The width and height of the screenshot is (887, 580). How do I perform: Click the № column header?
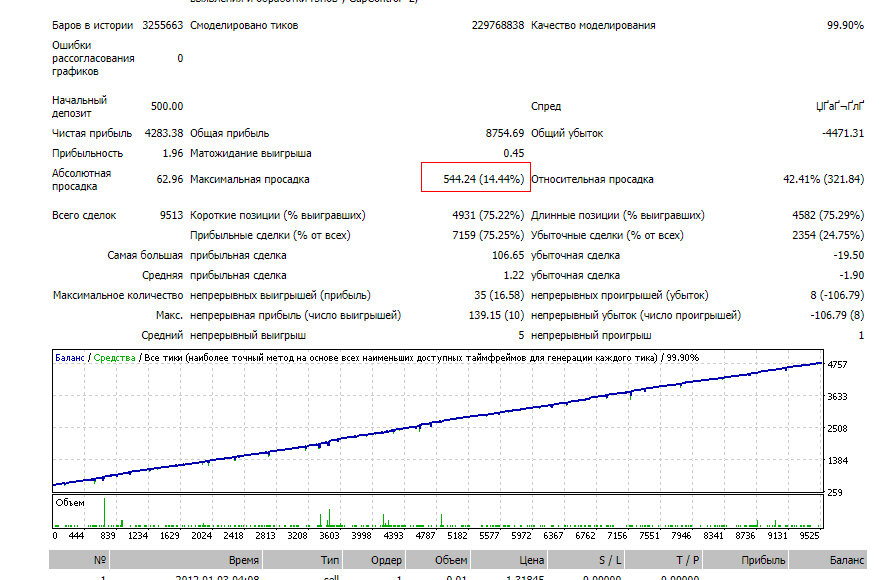pyautogui.click(x=100, y=560)
